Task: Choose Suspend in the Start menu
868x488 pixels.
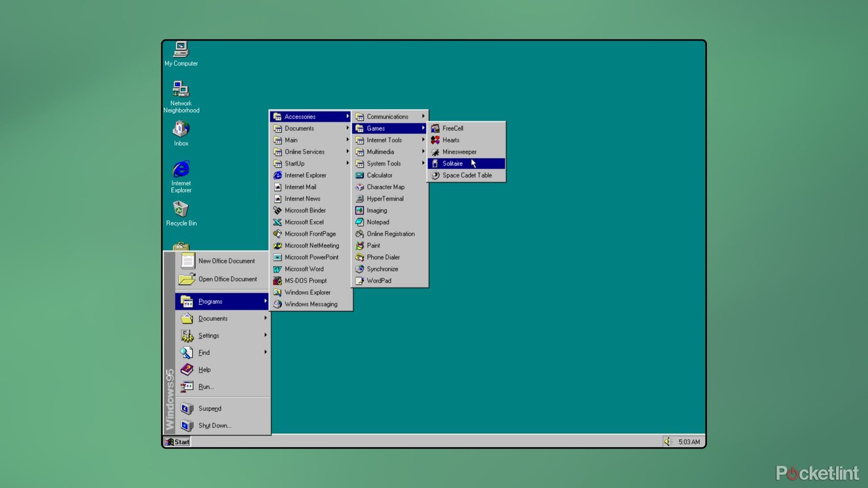Action: (x=222, y=409)
